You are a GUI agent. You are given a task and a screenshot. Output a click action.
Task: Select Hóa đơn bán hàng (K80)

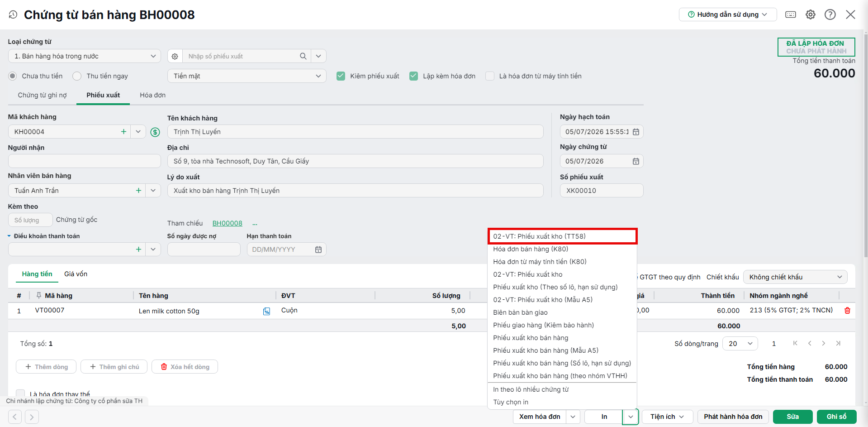pos(562,249)
